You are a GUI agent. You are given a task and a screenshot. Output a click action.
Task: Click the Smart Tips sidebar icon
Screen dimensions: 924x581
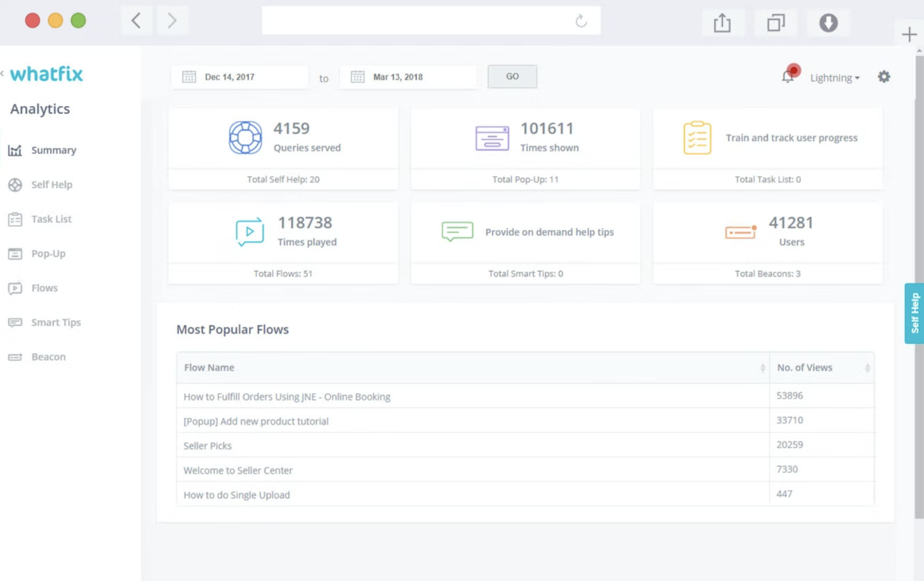click(x=15, y=322)
